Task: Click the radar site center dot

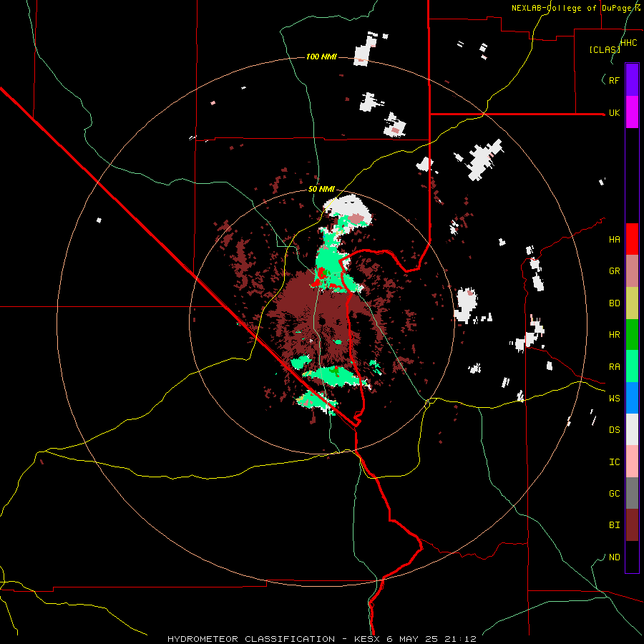Action: [323, 321]
